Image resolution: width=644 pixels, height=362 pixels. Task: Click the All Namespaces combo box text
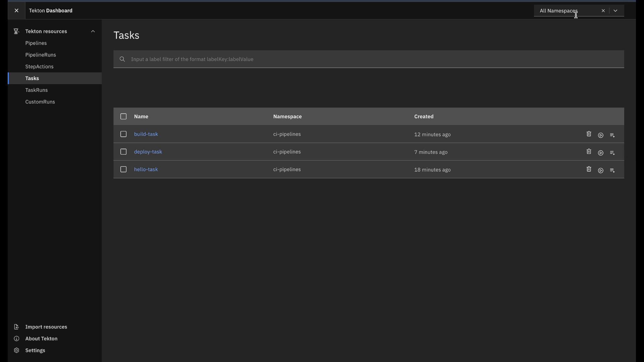(x=558, y=11)
